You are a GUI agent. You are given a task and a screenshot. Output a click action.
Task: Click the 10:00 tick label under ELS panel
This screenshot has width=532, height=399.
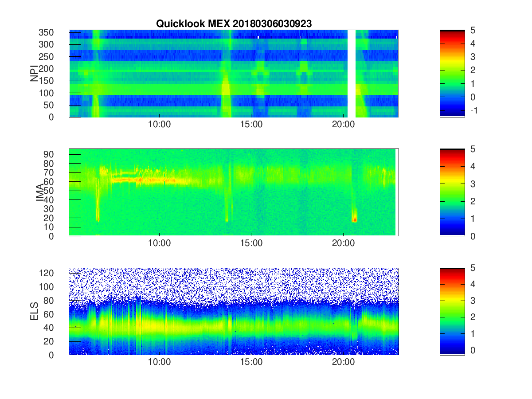click(x=160, y=362)
